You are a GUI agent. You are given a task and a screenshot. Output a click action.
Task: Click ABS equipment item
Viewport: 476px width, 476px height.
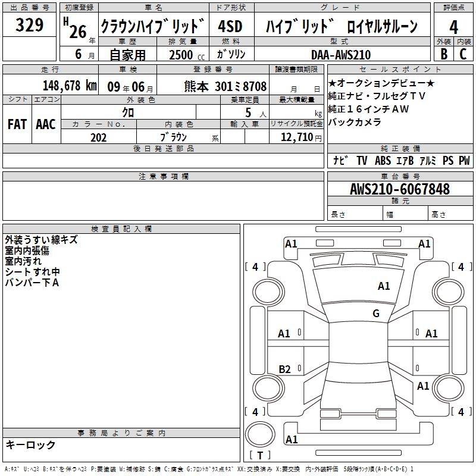(383, 160)
